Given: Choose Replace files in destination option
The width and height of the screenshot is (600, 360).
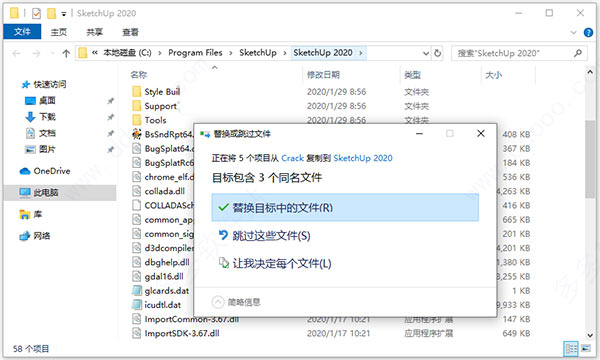Looking at the screenshot, I should (345, 207).
